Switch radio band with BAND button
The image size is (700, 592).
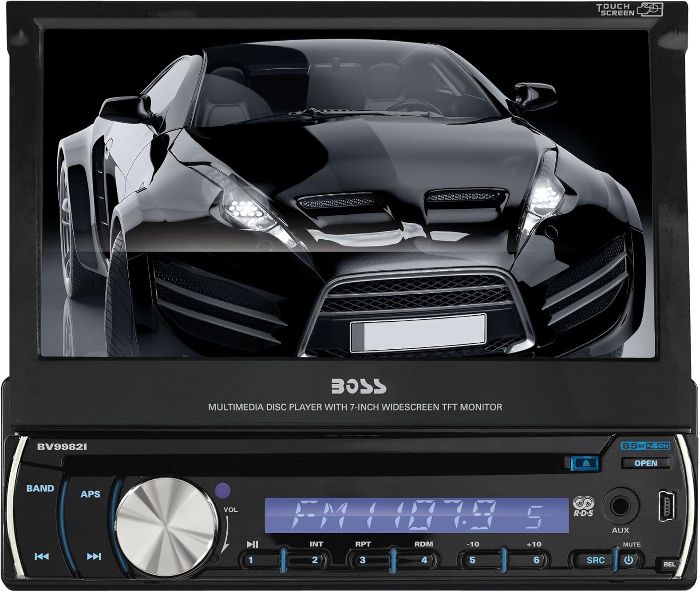(x=40, y=488)
